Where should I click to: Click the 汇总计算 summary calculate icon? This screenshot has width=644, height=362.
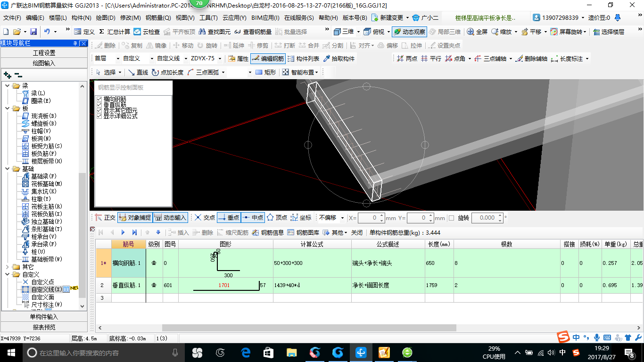click(115, 32)
